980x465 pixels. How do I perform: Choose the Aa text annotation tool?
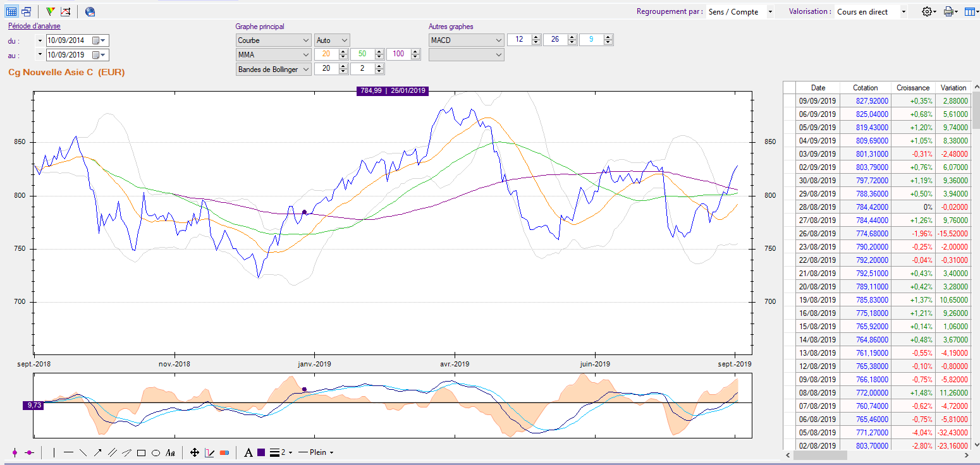click(170, 452)
